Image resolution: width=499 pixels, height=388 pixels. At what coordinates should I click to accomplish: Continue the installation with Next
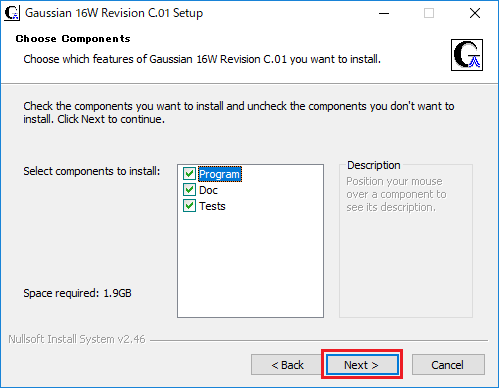pos(362,365)
